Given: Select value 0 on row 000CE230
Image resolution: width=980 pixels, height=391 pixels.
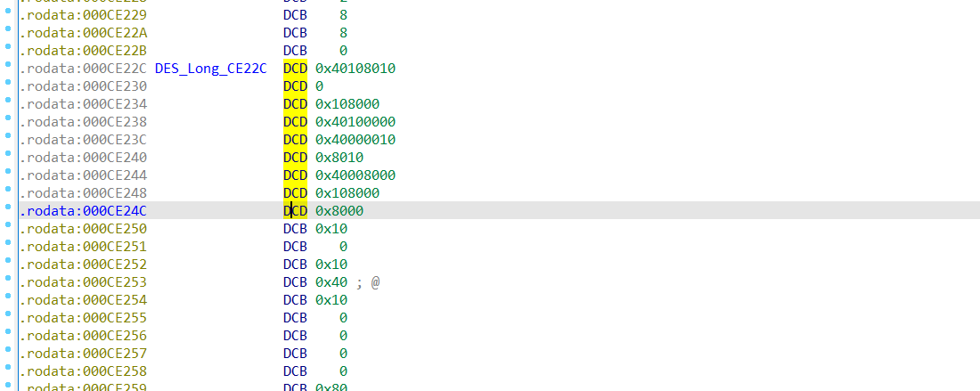Looking at the screenshot, I should (319, 86).
